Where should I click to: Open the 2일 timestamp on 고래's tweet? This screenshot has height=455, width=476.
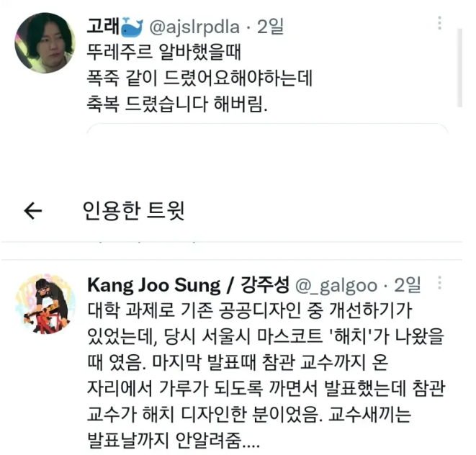[x=270, y=27]
